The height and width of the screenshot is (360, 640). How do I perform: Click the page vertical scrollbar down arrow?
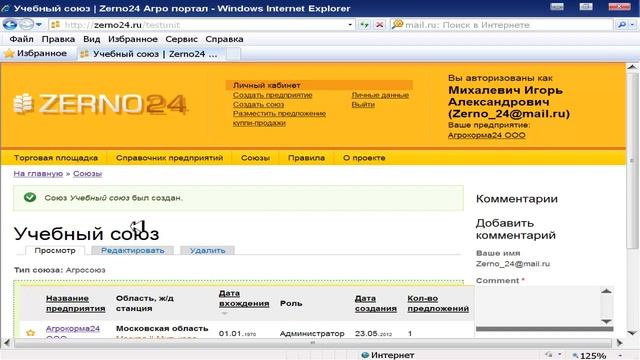(632, 333)
